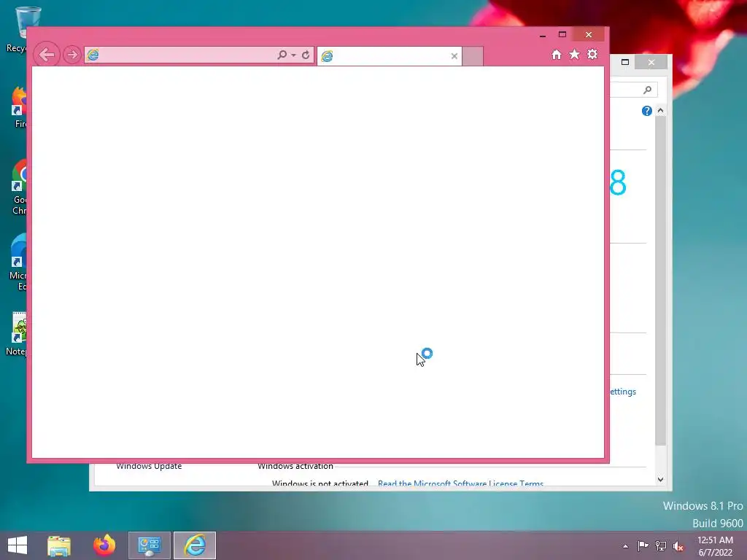Open the Action Center flag icon

click(643, 546)
